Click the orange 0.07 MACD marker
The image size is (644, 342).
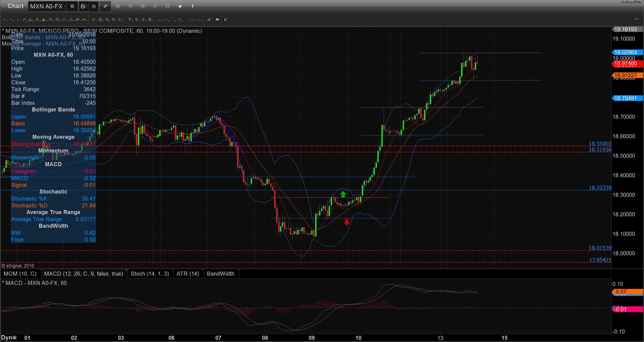click(627, 292)
